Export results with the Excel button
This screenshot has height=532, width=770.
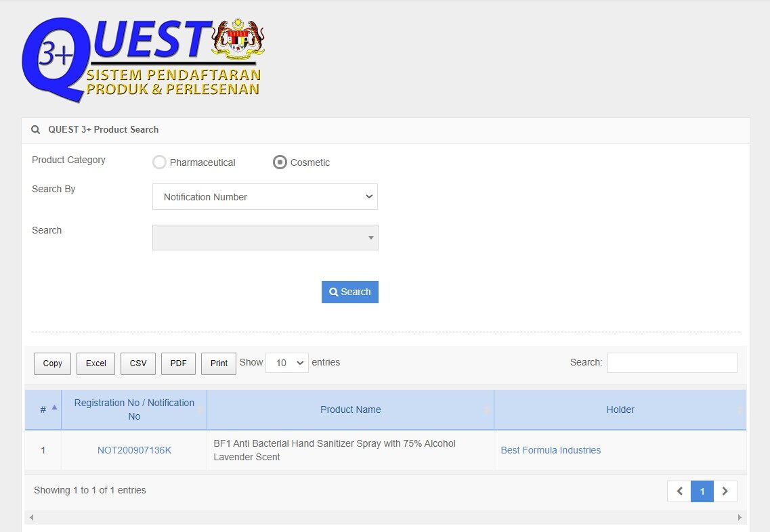tap(95, 363)
